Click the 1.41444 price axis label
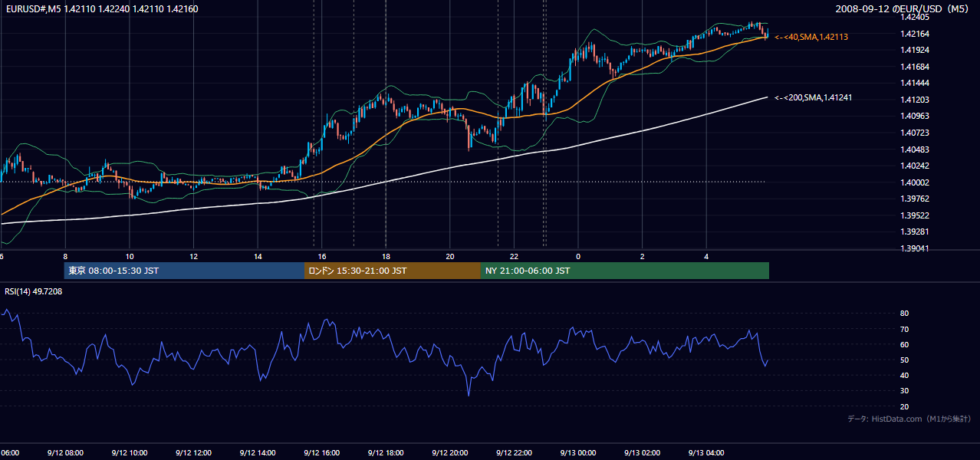980x460 pixels. click(x=915, y=83)
